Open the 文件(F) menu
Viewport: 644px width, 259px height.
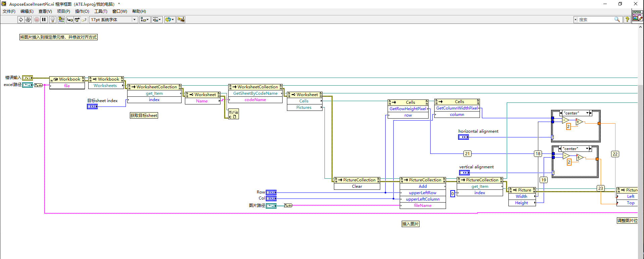pos(9,11)
